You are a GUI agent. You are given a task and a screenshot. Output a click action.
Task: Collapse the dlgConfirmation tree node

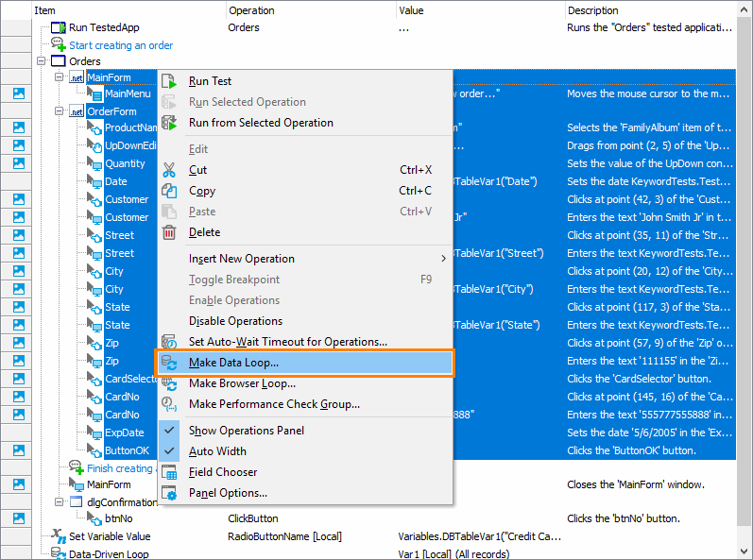point(59,502)
